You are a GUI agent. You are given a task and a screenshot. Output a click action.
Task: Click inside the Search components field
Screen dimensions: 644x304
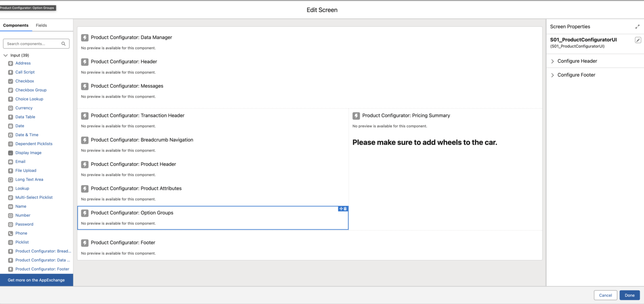point(31,44)
